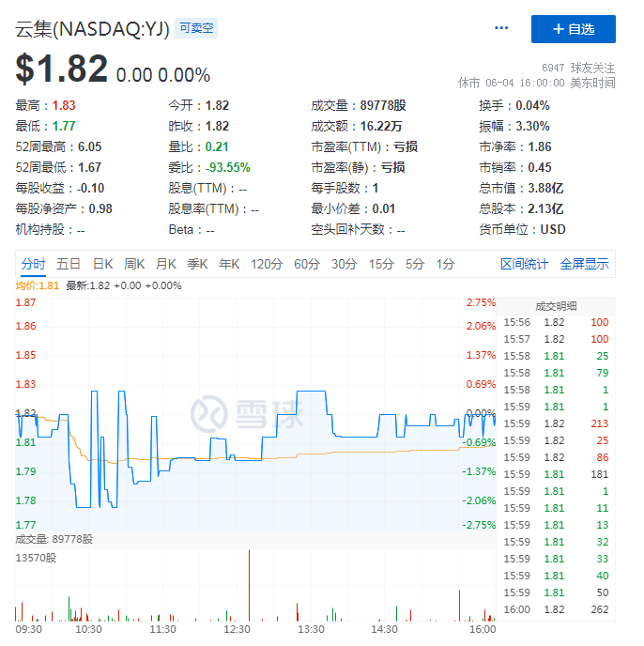
Task: Click the 货币单位 USD stat
Action: [x=522, y=229]
